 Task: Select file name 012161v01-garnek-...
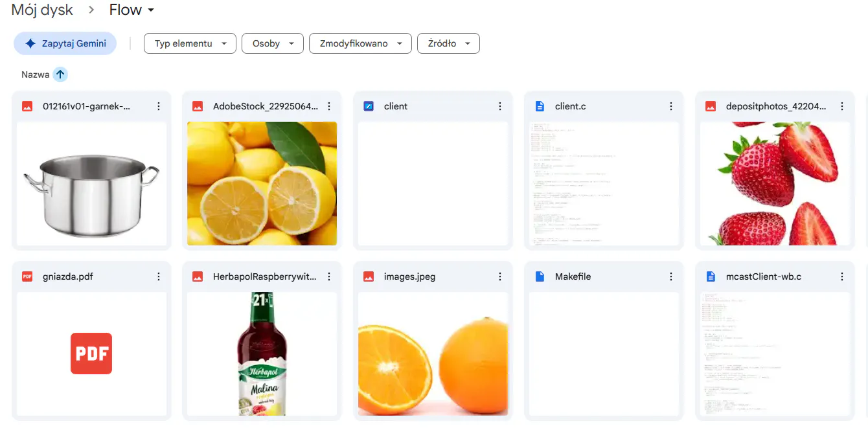click(x=86, y=106)
